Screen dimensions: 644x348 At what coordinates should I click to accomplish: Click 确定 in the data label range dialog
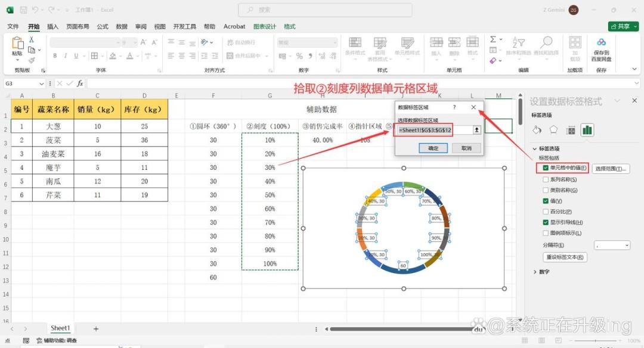(x=433, y=148)
